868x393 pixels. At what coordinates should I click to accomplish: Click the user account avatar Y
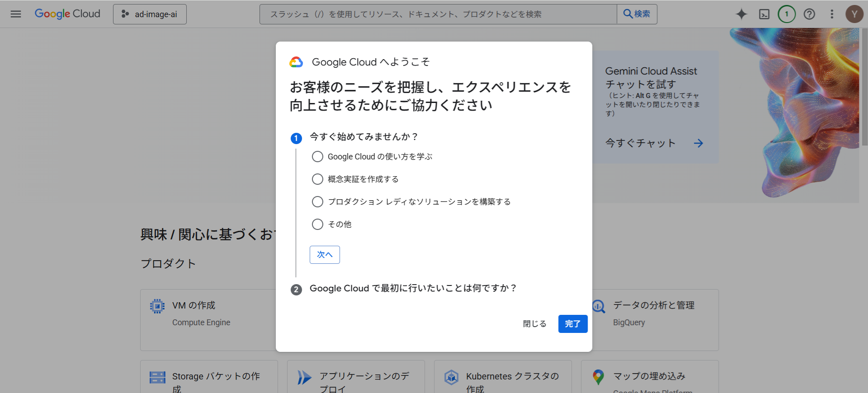[x=854, y=14]
